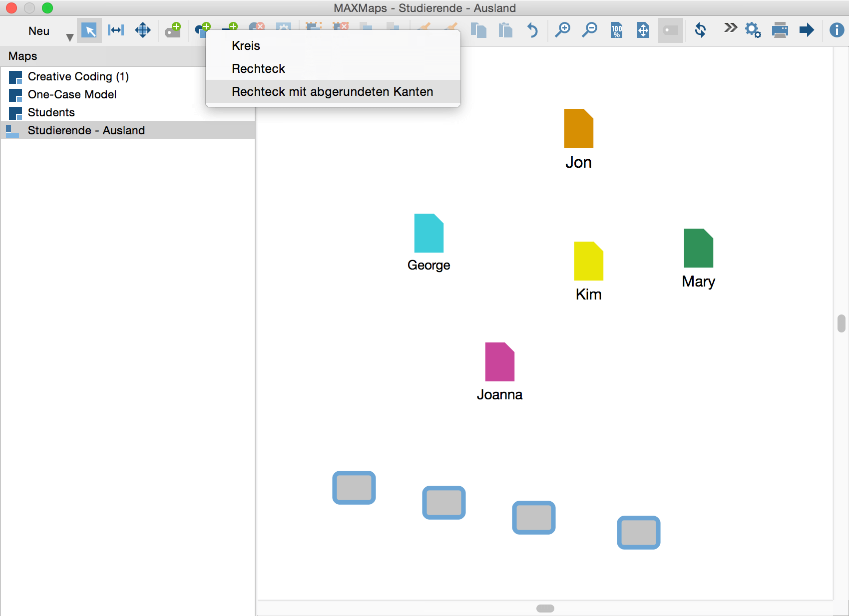The height and width of the screenshot is (616, 849).
Task: Click the synchronize circular arrows icon
Action: 700,30
